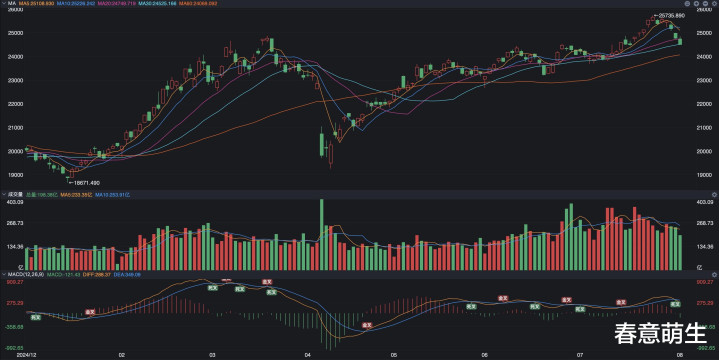
Task: Click the tallest green volume bar
Action: 321,234
